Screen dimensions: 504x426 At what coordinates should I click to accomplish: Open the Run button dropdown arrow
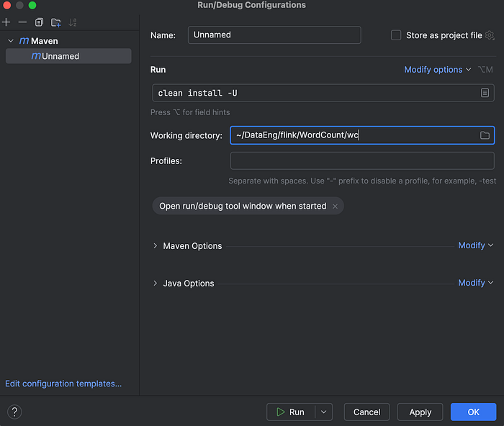323,412
